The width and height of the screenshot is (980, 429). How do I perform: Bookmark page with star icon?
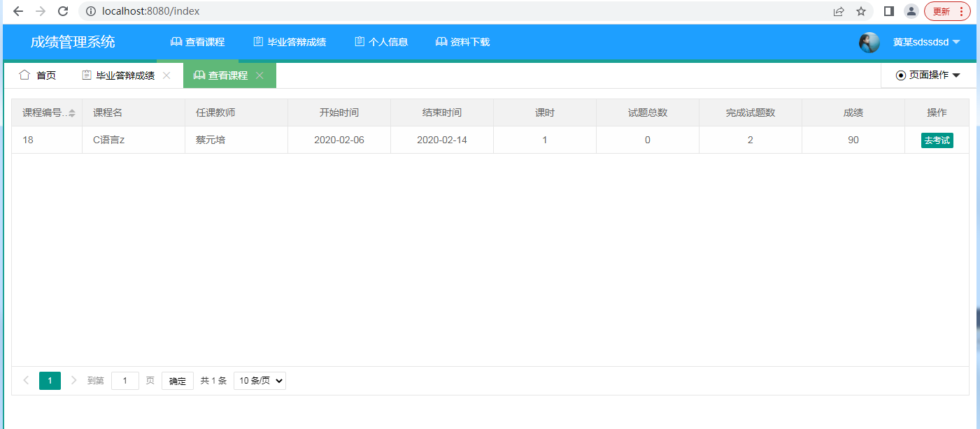click(x=861, y=11)
